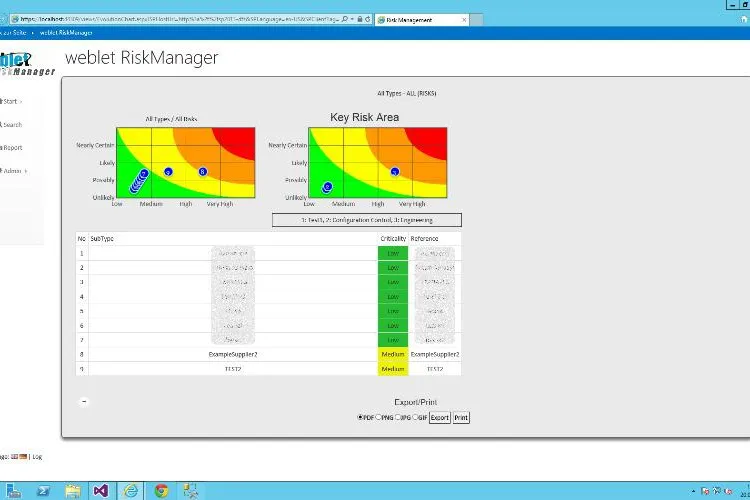Click the Criticality column header
This screenshot has width=750, height=500.
393,239
